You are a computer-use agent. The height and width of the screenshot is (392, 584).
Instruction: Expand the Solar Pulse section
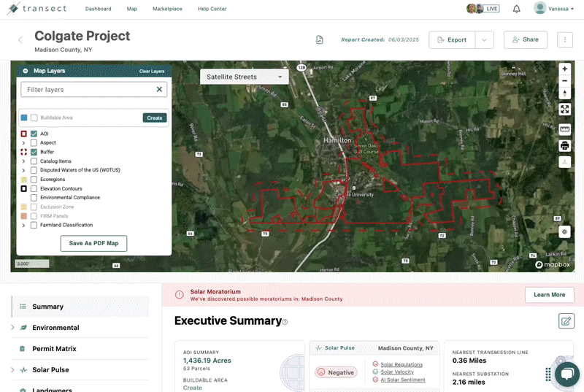(x=12, y=369)
